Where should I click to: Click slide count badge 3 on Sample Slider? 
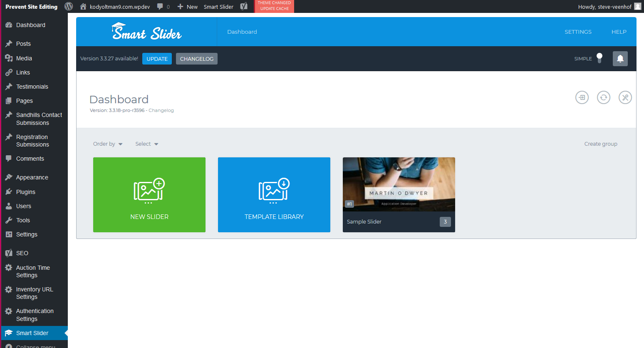coord(445,222)
